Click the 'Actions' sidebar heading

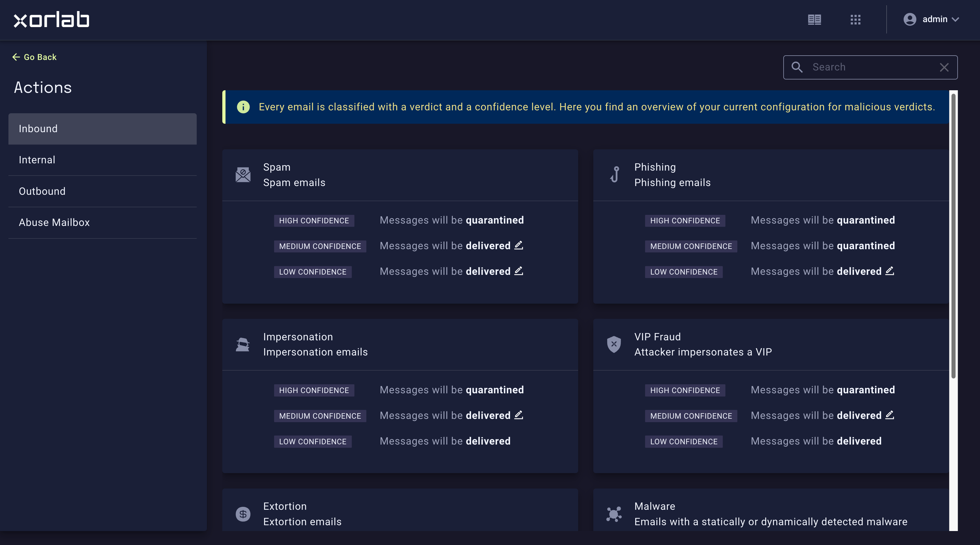pos(43,88)
